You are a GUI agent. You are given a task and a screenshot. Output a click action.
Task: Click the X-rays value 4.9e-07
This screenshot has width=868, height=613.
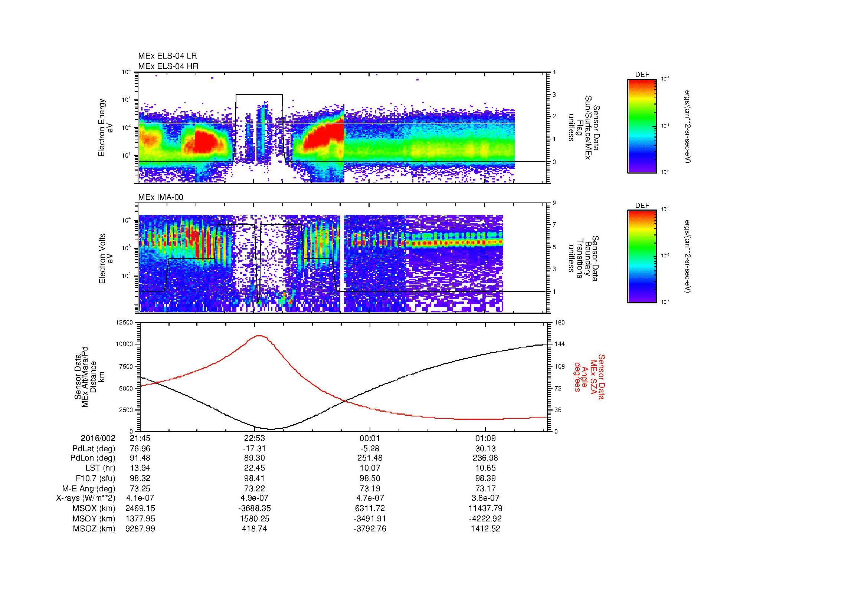(x=255, y=498)
